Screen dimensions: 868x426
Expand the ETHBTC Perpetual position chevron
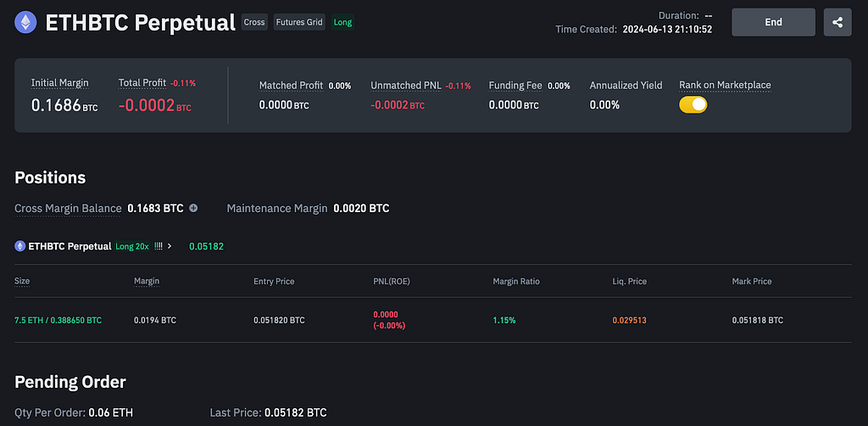170,246
